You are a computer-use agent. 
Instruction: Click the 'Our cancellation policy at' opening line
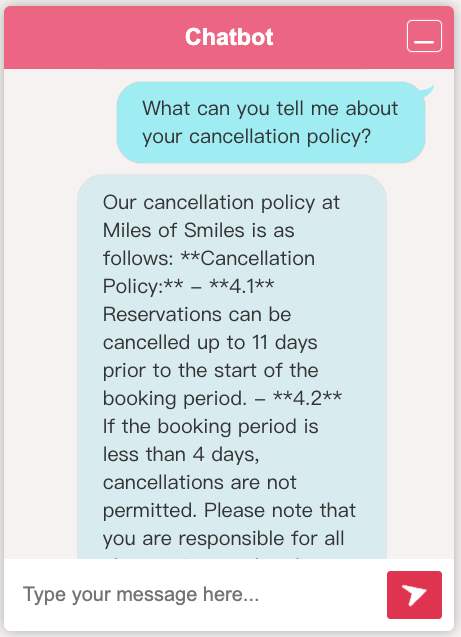click(221, 203)
